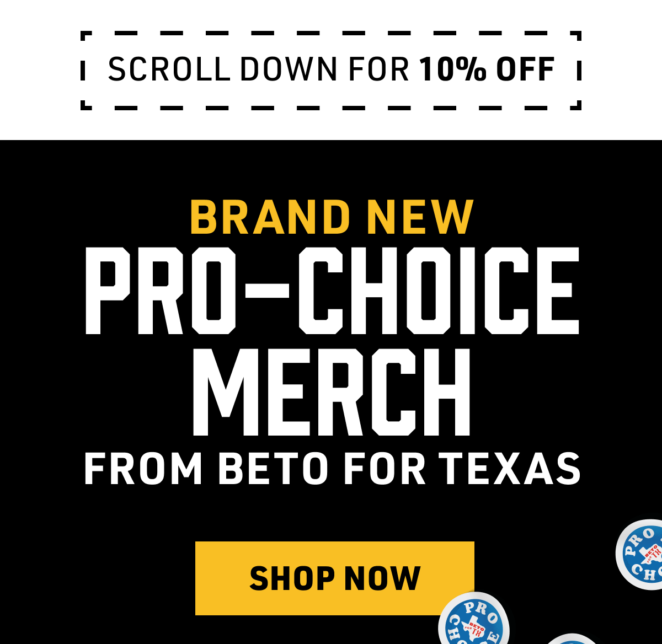The width and height of the screenshot is (662, 644).
Task: Select the blue Pro-Choice pin at right edge
Action: (x=640, y=554)
